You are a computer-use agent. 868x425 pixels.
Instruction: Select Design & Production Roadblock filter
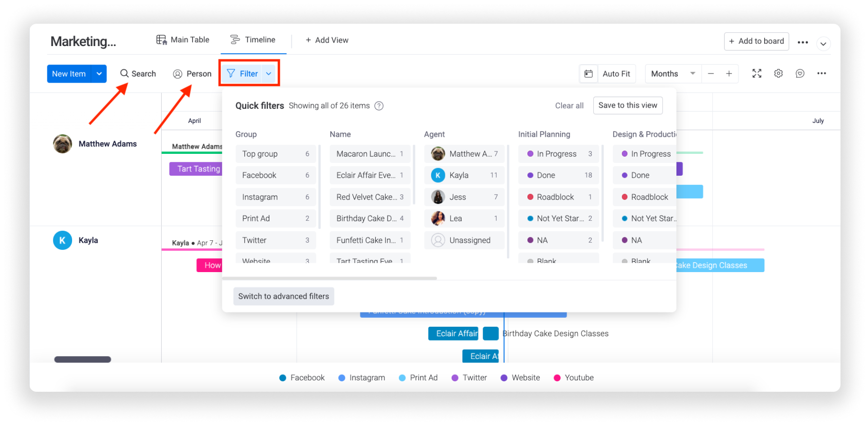point(645,197)
